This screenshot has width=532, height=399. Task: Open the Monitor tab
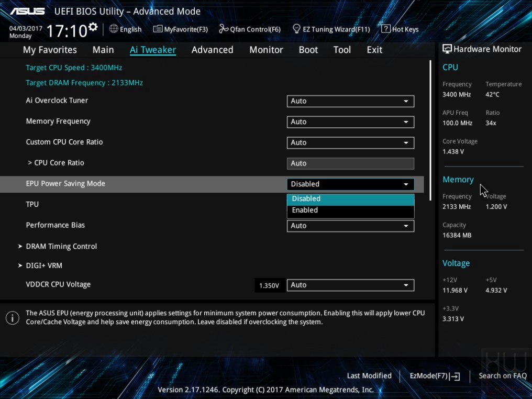point(266,50)
